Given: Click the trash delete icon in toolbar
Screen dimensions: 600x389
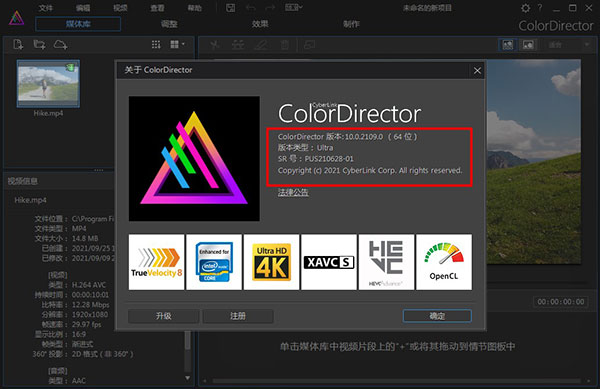Looking at the screenshot, I should (285, 45).
